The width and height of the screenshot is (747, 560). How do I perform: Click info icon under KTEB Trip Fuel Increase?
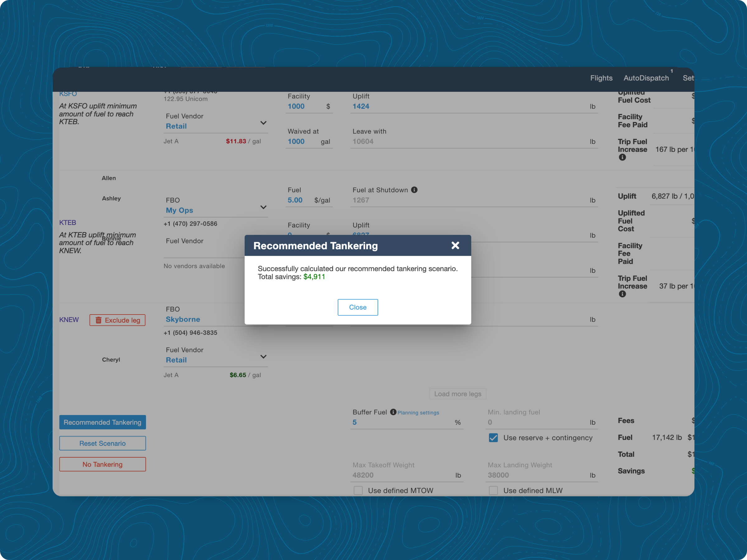pos(622,294)
